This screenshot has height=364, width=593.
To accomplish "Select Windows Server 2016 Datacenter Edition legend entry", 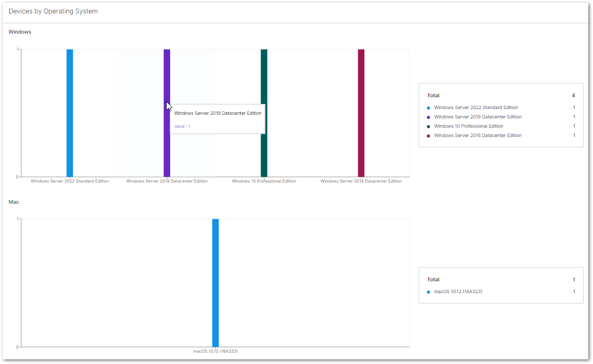I will (x=478, y=135).
